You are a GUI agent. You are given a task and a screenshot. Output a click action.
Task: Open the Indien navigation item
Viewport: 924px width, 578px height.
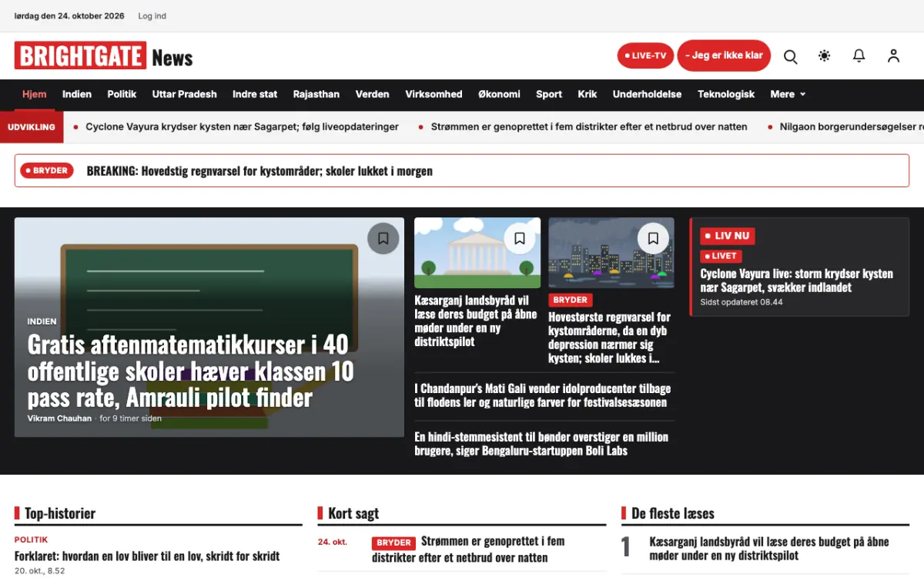tap(77, 94)
